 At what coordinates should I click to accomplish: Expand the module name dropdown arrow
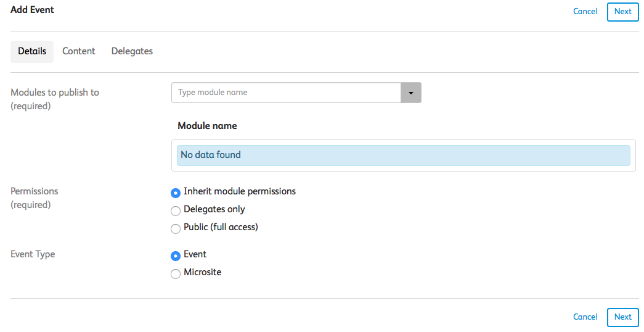click(x=411, y=93)
